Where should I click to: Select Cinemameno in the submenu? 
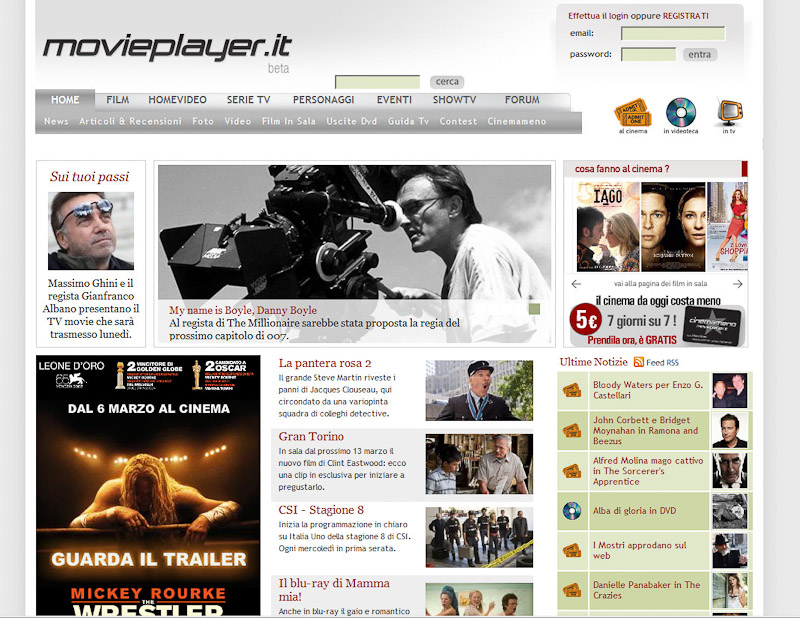[516, 121]
